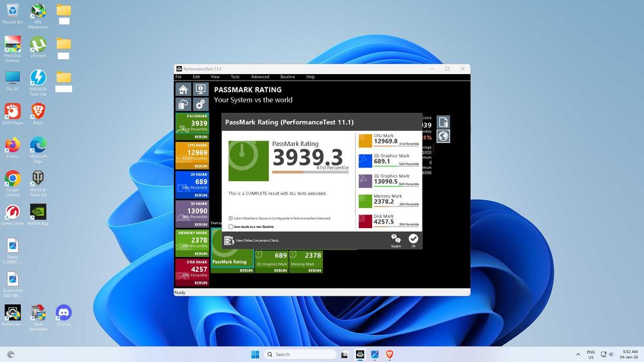This screenshot has height=362, width=644.
Task: Open the DAEMON Tools Lite desktop icon
Action: (x=38, y=83)
